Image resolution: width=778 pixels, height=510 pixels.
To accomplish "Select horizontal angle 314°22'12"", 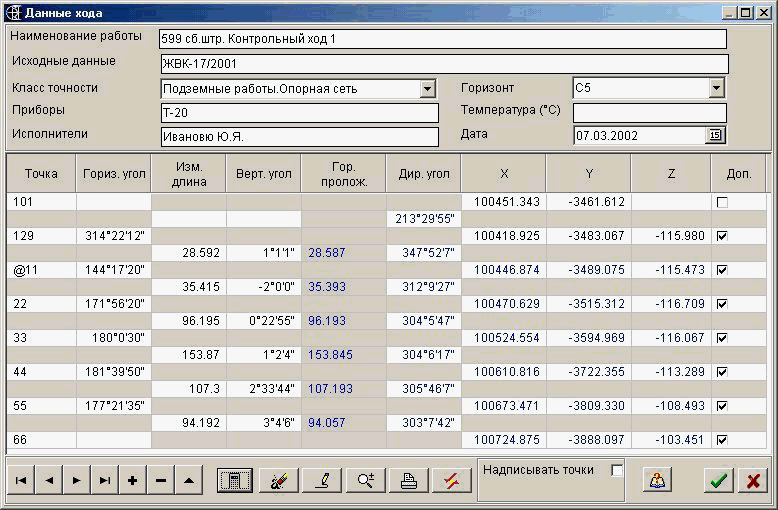I will click(x=114, y=236).
